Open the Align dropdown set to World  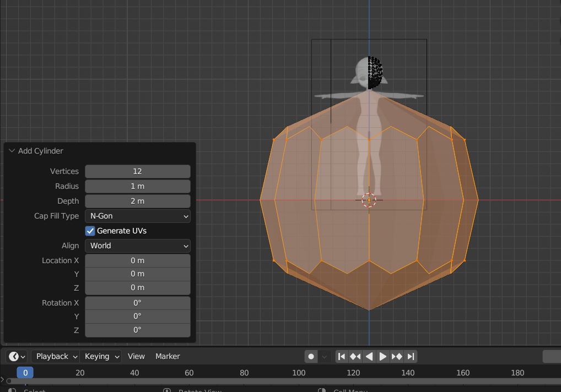coord(137,246)
